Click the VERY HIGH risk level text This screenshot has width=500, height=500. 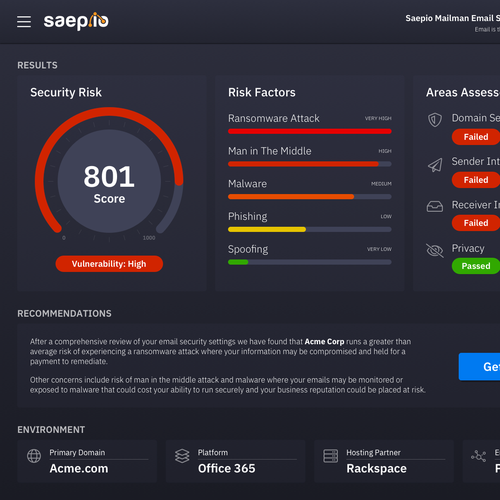378,118
